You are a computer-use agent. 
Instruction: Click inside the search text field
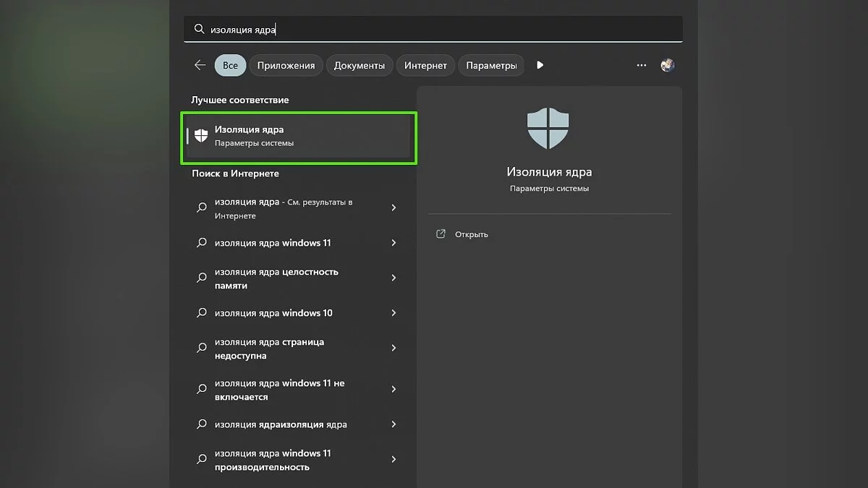434,30
